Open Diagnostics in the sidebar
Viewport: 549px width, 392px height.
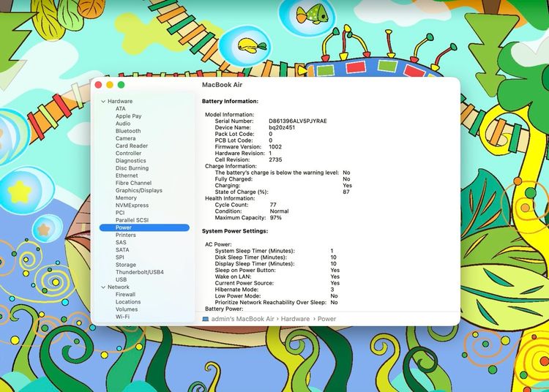coord(130,161)
